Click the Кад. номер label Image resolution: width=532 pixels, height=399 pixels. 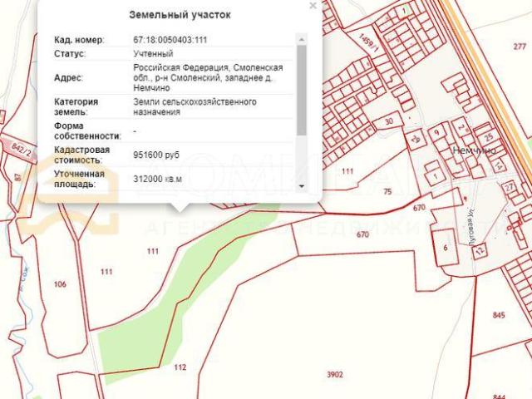coord(79,40)
